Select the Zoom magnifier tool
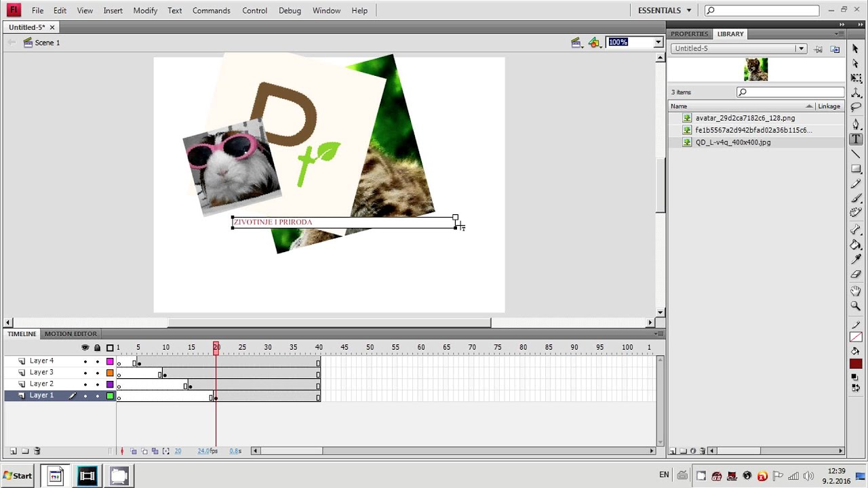Screen dimensions: 868x488 (856, 306)
